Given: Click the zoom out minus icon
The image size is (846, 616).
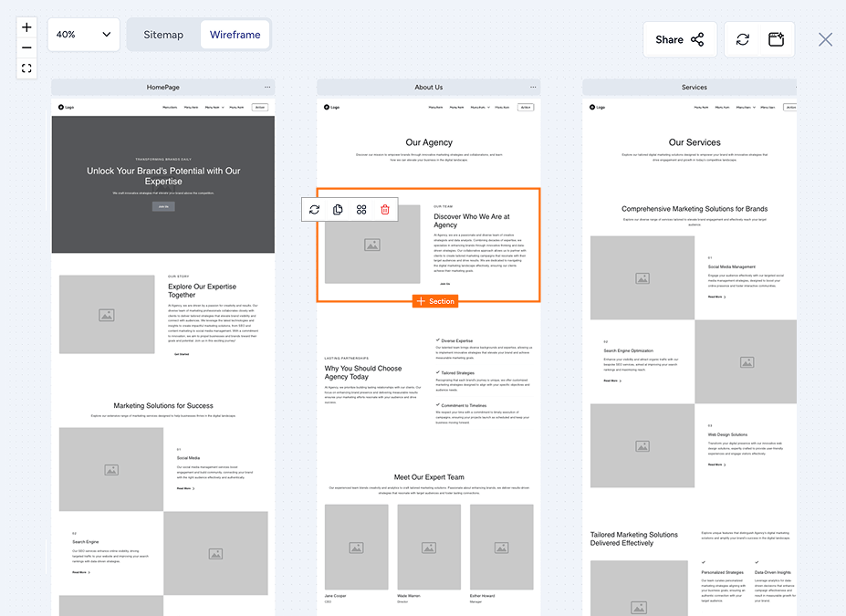Looking at the screenshot, I should [x=26, y=46].
